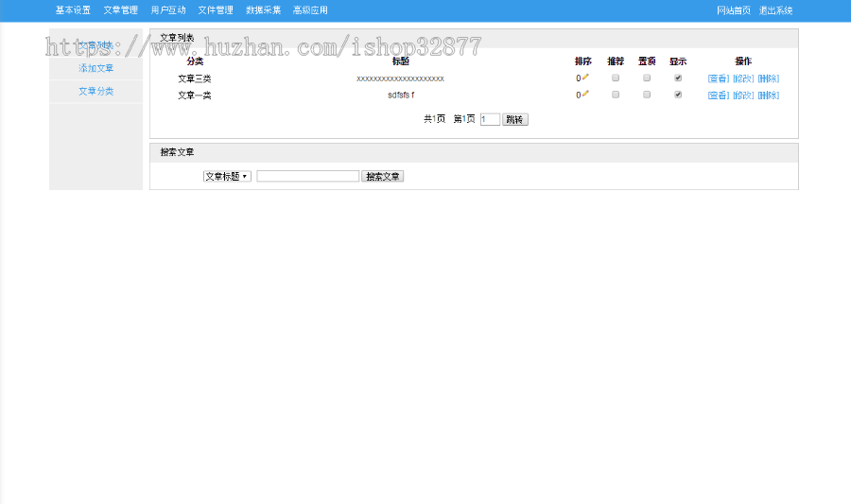Open the 文章标题 search field dropdown

[x=227, y=176]
